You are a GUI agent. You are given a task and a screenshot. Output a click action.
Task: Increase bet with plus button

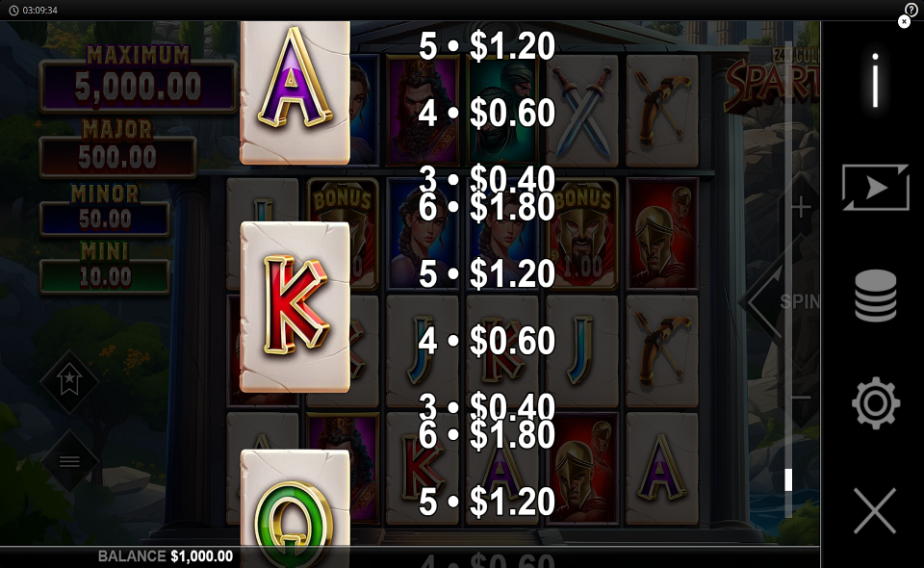[x=800, y=207]
